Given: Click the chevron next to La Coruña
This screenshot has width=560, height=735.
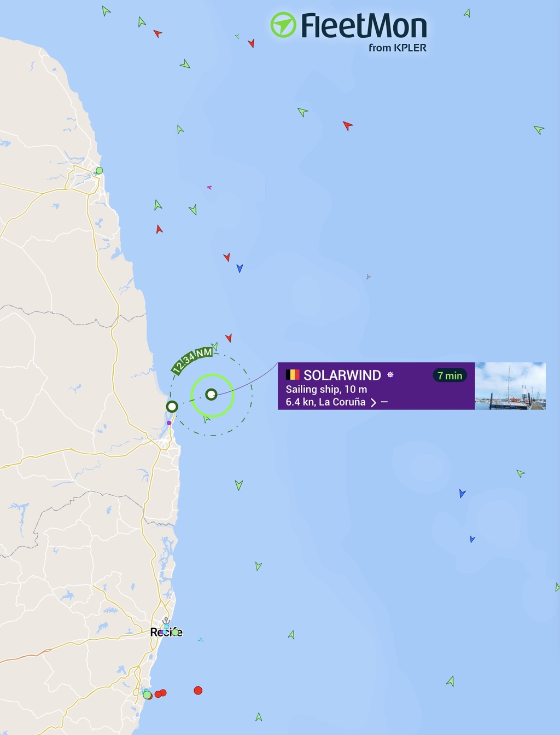Looking at the screenshot, I should [x=374, y=402].
